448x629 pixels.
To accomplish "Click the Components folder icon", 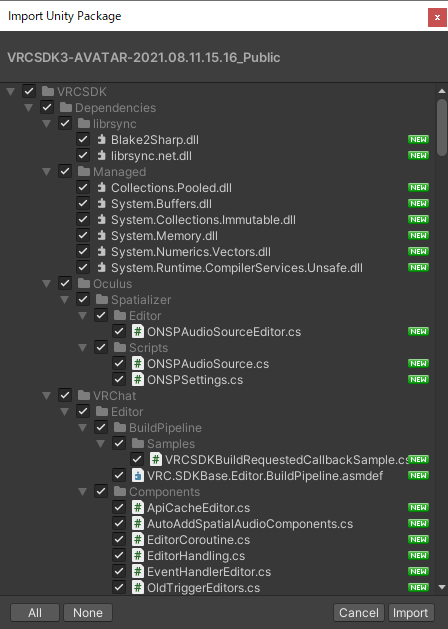I will pyautogui.click(x=120, y=492).
